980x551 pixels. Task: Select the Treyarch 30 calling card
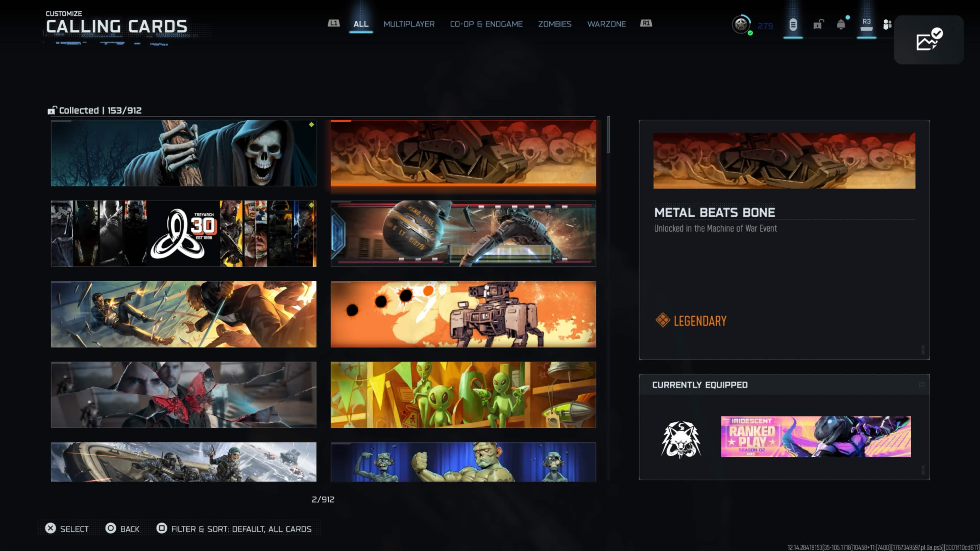pyautogui.click(x=183, y=233)
